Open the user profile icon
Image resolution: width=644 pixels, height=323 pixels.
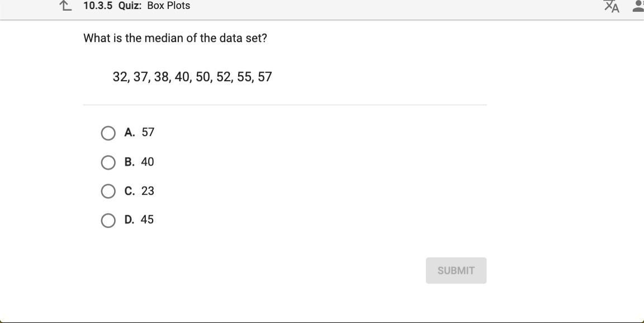638,6
